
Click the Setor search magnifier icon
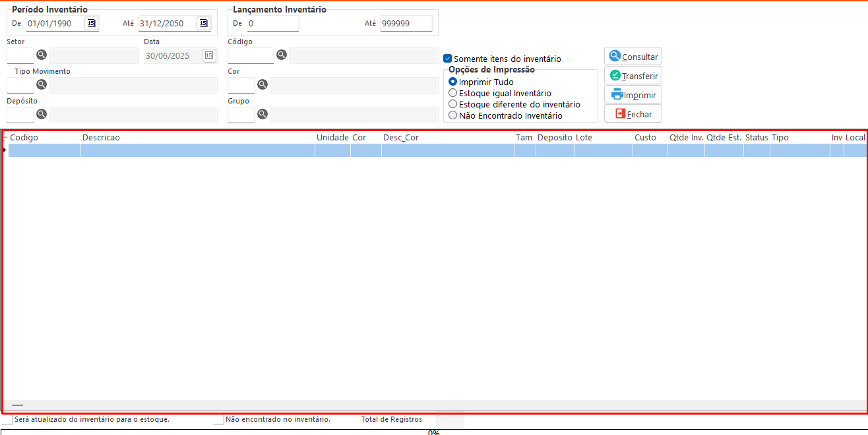point(42,55)
